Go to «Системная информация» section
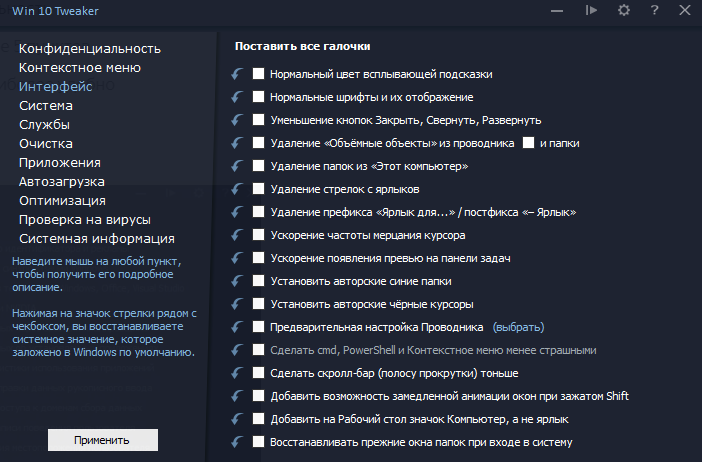 97,238
